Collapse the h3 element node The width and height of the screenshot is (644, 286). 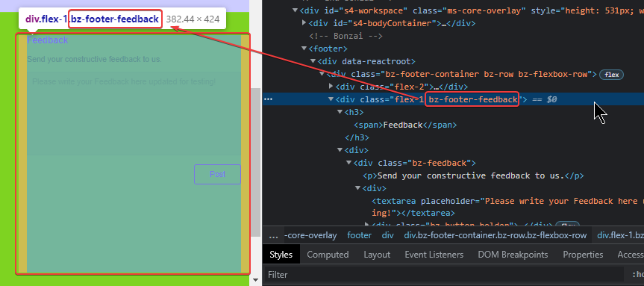pos(340,112)
